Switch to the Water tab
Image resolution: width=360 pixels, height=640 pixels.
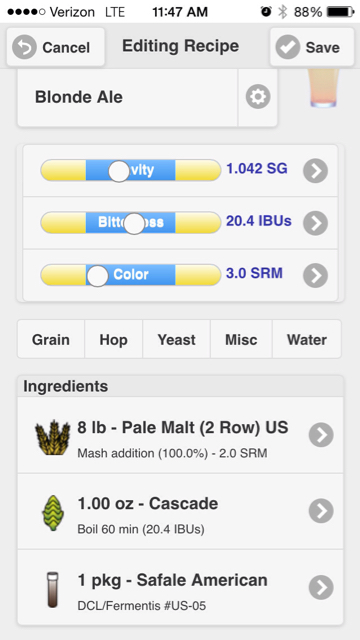[307, 339]
